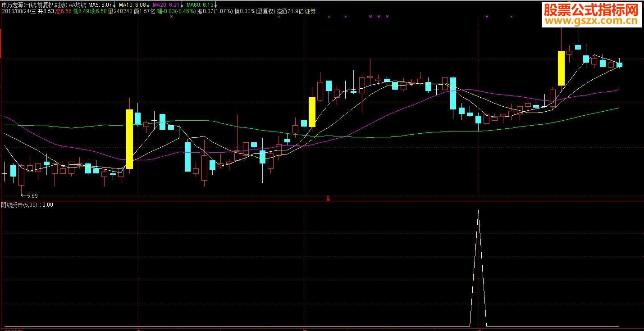Click the change 幅-0.03(-0.46%)
The height and width of the screenshot is (331, 644).
point(176,11)
